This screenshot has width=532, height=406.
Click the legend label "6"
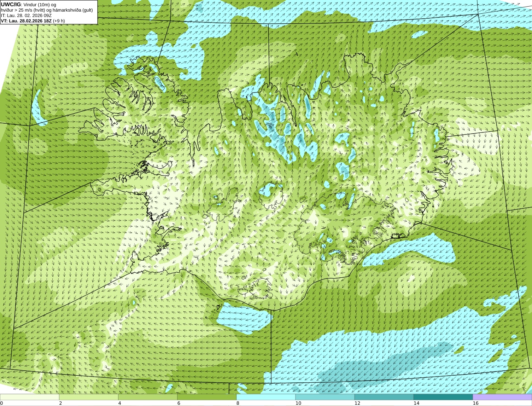[x=179, y=403]
